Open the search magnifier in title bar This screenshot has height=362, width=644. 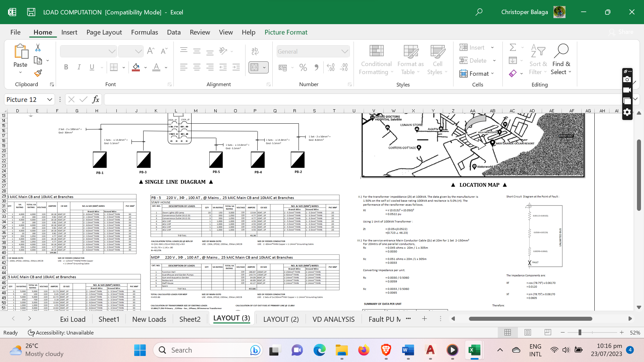(x=479, y=12)
